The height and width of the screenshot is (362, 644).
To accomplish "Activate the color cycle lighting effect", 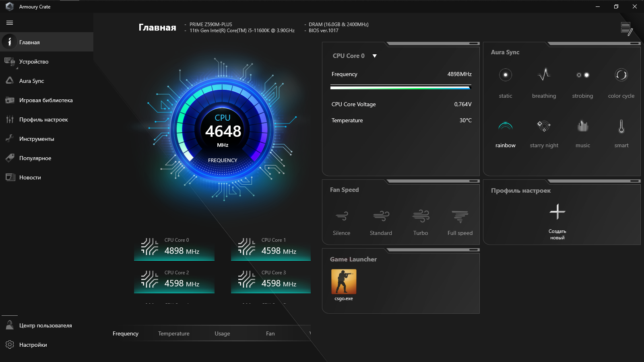I will [x=621, y=75].
